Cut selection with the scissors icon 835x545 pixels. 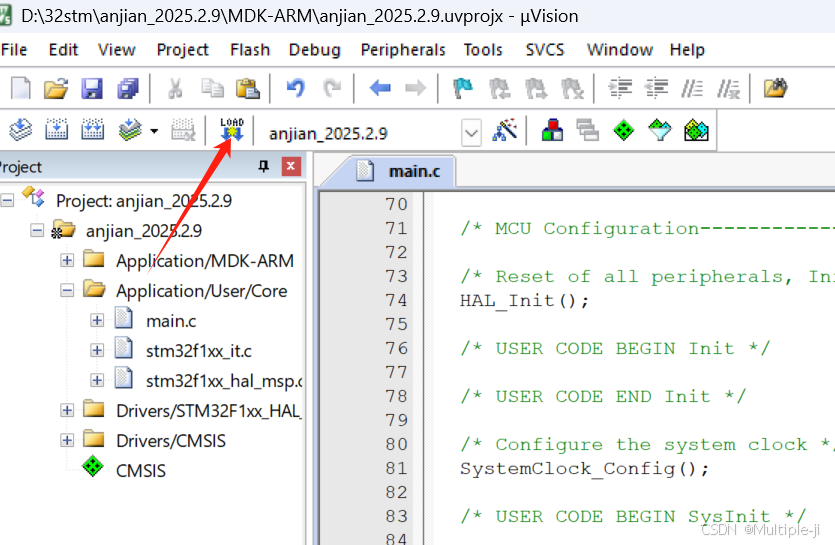point(175,88)
